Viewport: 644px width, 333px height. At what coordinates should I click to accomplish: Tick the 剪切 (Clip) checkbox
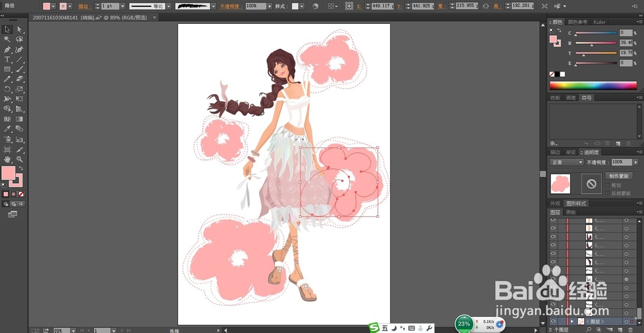point(607,186)
